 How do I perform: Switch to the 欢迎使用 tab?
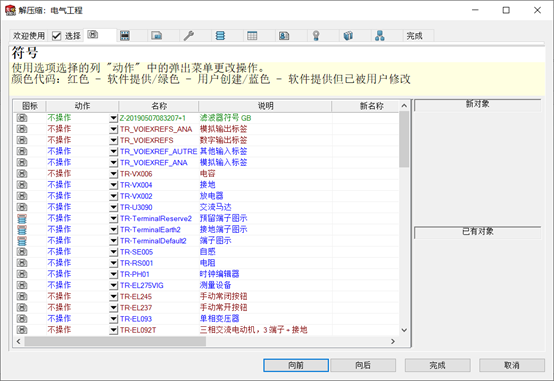pyautogui.click(x=29, y=36)
